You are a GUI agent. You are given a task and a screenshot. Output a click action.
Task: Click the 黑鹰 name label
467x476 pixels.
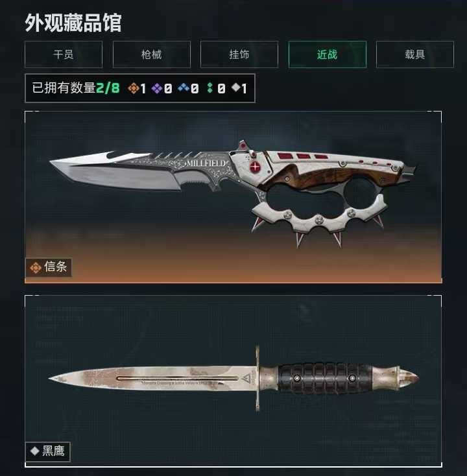[x=53, y=451]
